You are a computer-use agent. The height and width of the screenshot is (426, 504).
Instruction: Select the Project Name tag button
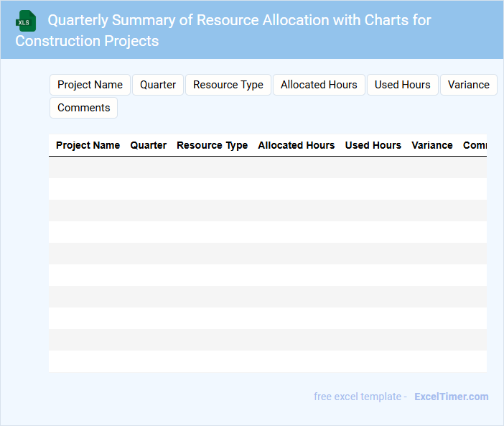point(90,85)
